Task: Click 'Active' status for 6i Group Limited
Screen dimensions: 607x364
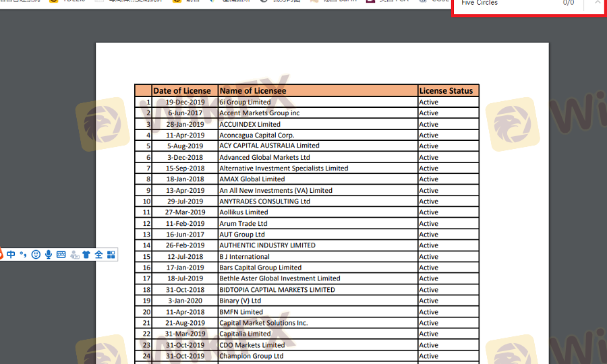Action: [428, 102]
